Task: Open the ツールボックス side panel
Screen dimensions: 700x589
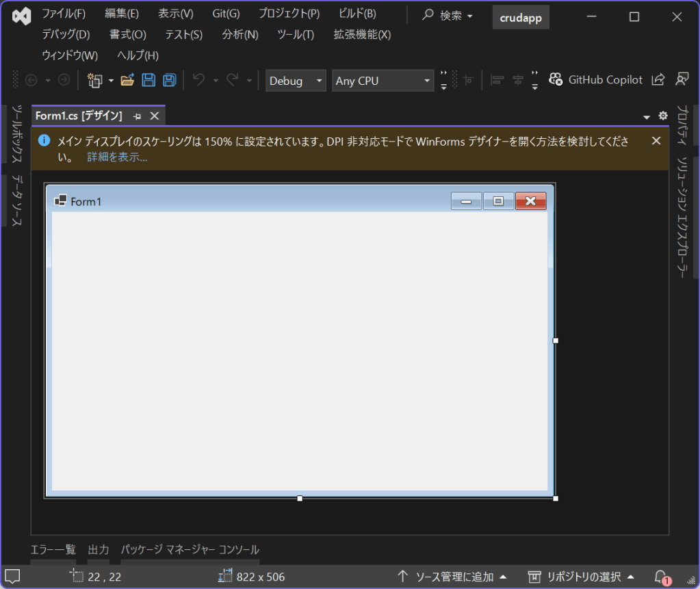Action: click(17, 135)
